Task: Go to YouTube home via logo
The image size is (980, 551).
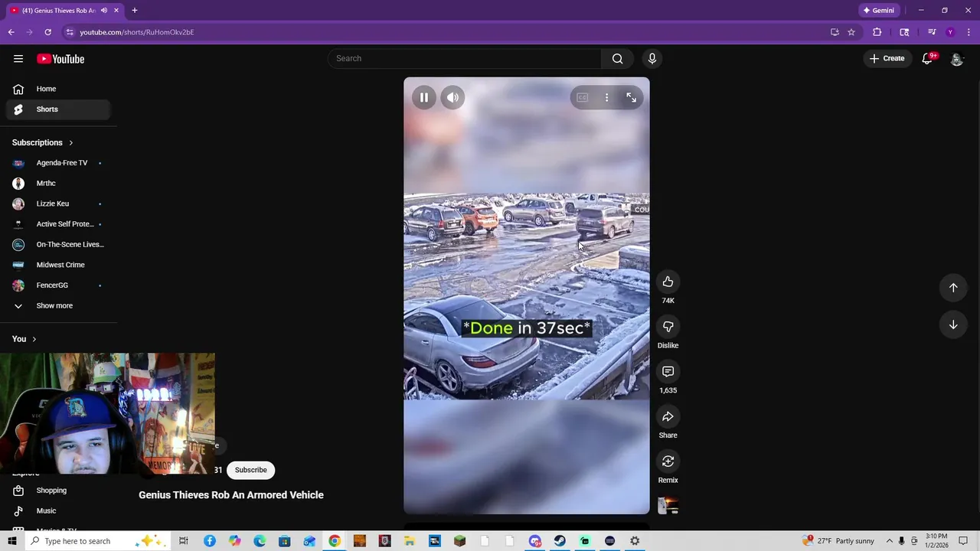Action: point(60,59)
